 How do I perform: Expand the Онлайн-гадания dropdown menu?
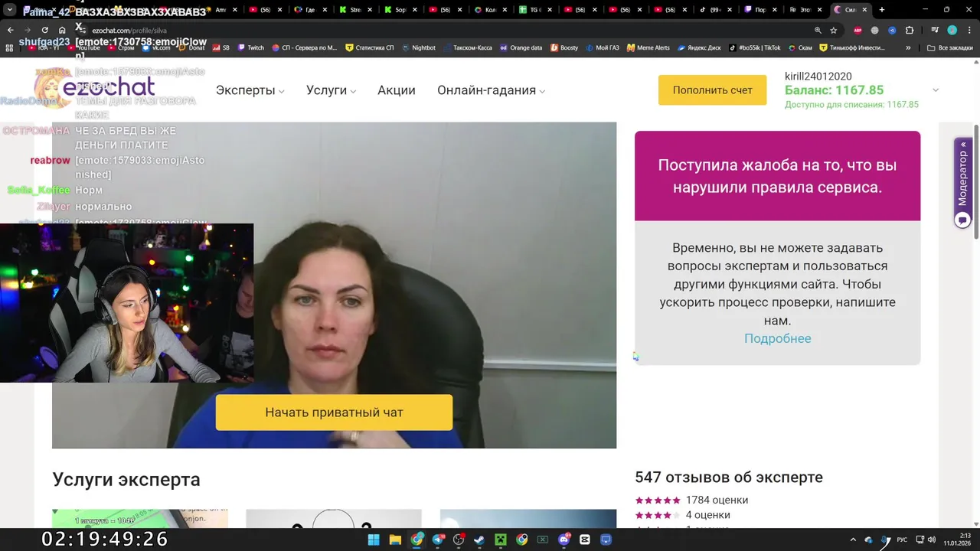tap(491, 90)
